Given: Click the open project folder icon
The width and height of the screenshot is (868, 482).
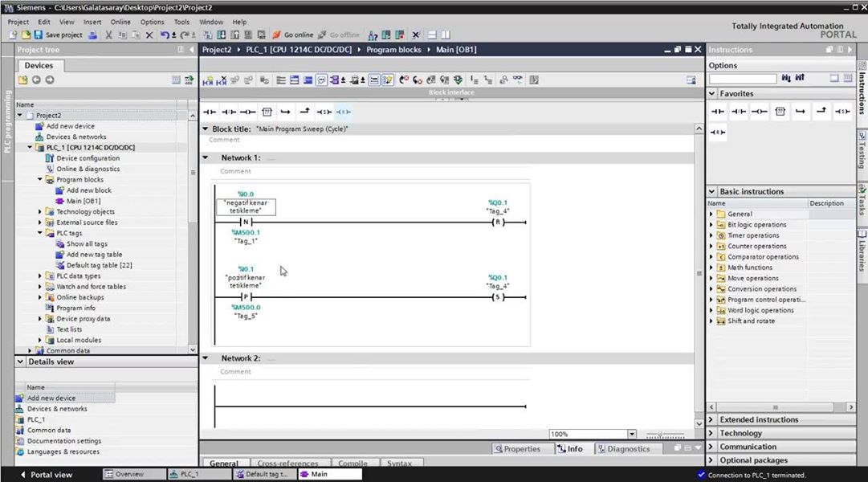Looking at the screenshot, I should click(x=26, y=35).
